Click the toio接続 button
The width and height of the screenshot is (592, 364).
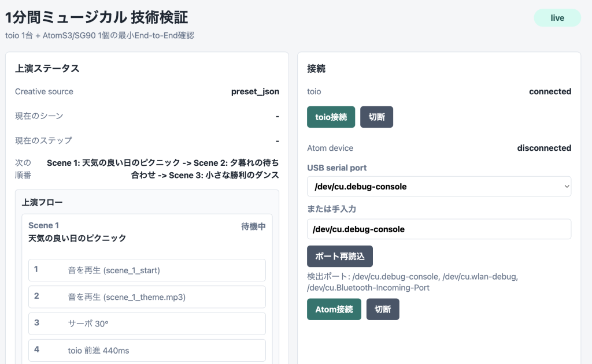click(331, 117)
